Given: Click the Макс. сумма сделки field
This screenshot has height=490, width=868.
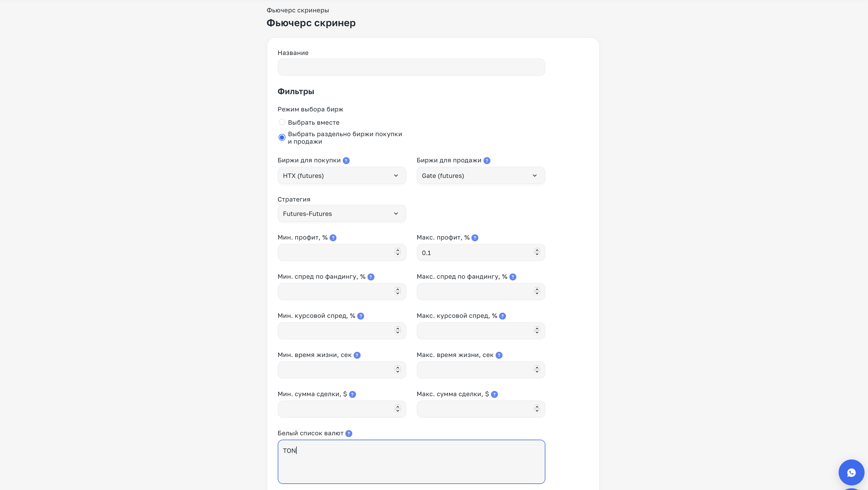Looking at the screenshot, I should click(474, 409).
